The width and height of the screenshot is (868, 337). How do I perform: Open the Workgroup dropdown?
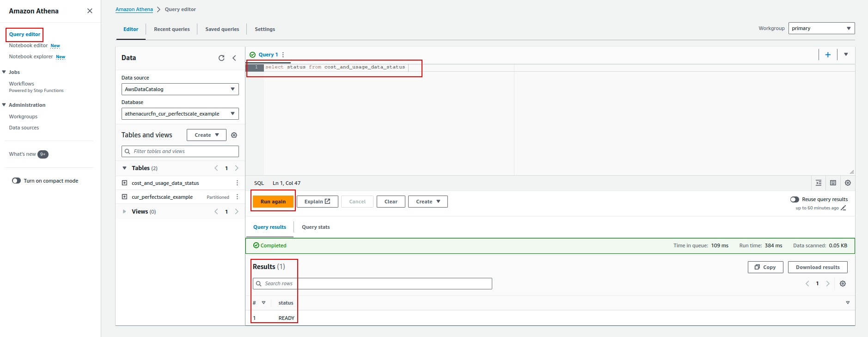coord(821,28)
